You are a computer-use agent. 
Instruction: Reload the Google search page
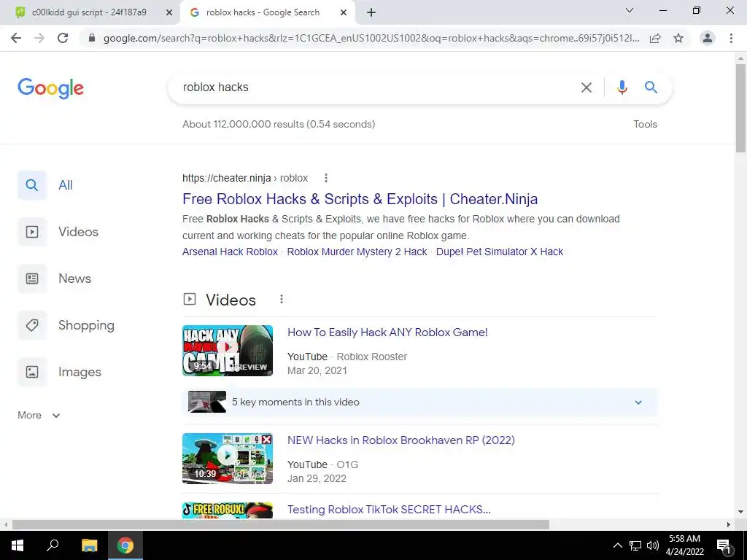(x=63, y=38)
